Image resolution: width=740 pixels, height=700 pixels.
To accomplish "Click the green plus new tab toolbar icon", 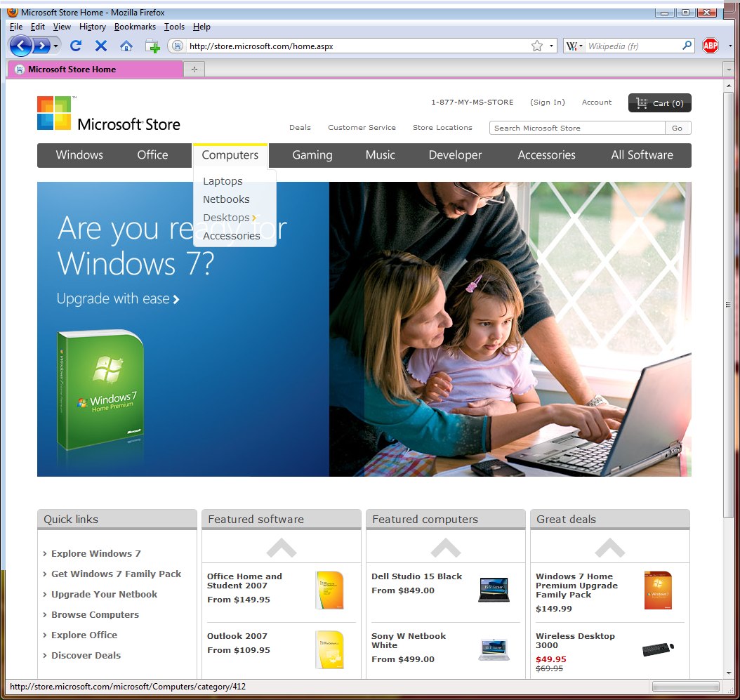I will (x=152, y=46).
